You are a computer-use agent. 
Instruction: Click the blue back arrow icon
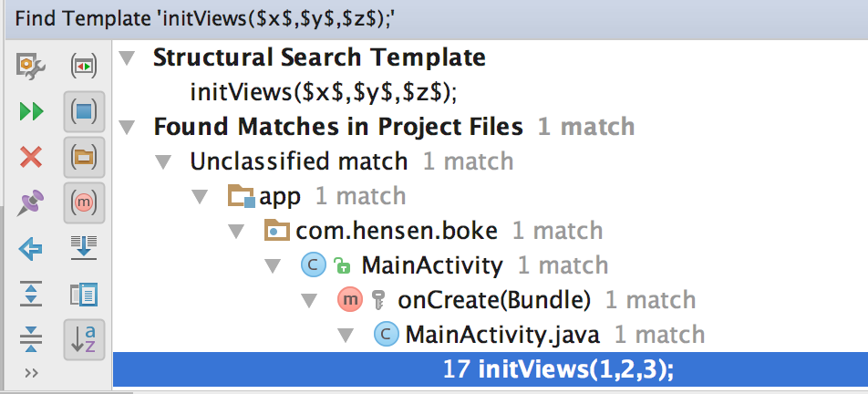point(31,248)
